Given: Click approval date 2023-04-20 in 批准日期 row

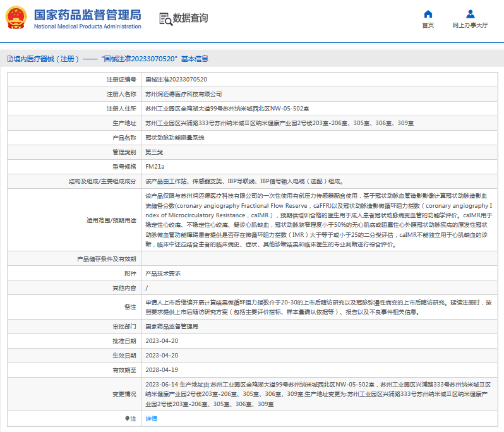Looking at the screenshot, I should tap(162, 341).
